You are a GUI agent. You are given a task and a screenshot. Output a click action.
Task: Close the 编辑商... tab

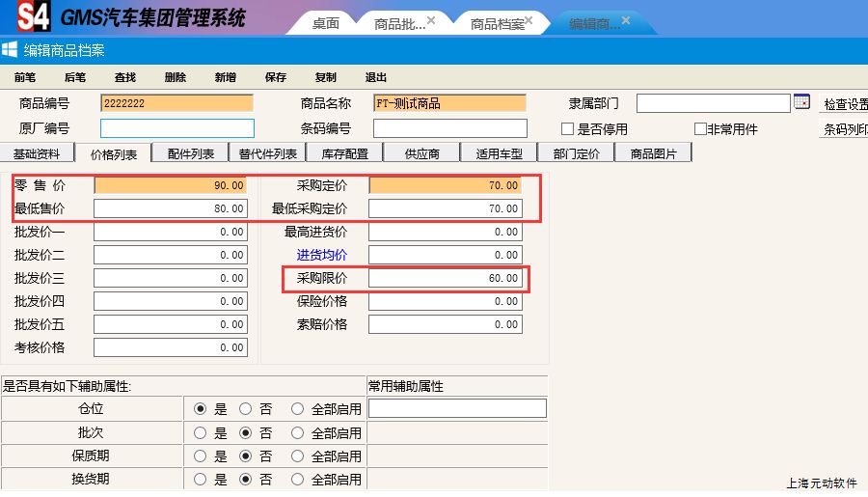626,20
